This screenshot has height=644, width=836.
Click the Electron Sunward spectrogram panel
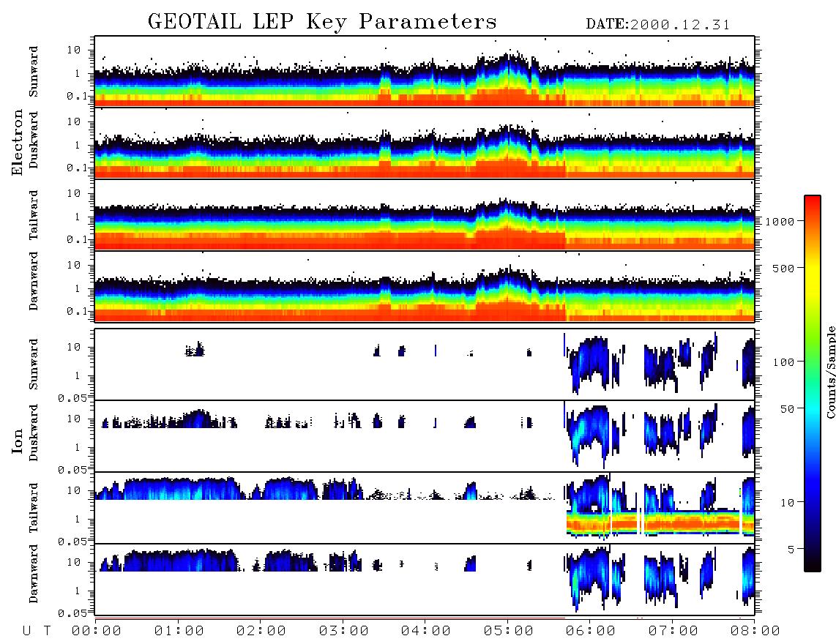coord(425,72)
